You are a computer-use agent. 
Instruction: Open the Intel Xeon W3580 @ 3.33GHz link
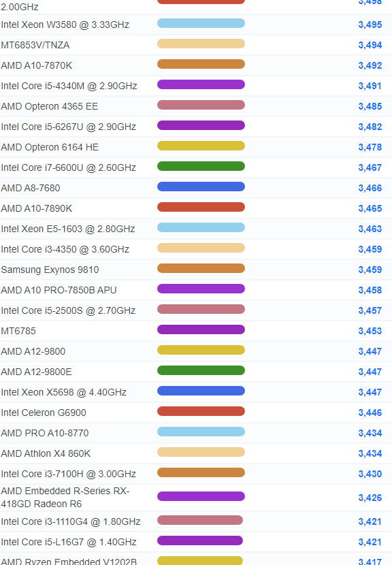(x=65, y=25)
